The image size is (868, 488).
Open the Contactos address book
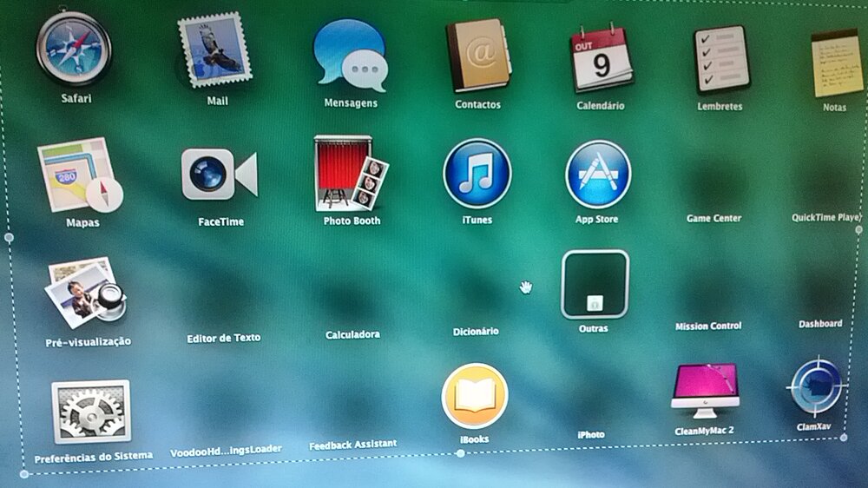point(478,56)
